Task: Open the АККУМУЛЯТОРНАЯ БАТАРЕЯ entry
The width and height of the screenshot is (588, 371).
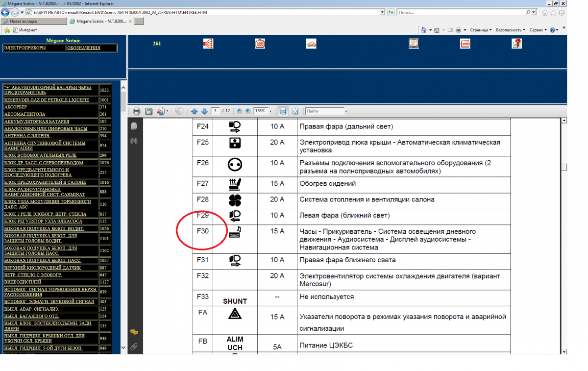Action: click(x=36, y=121)
